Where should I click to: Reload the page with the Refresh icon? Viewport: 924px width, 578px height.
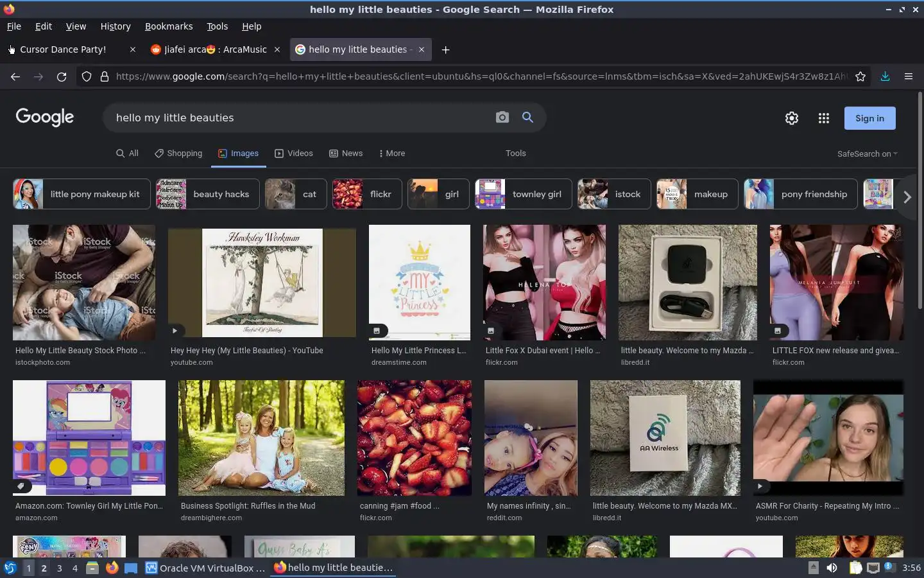point(62,76)
